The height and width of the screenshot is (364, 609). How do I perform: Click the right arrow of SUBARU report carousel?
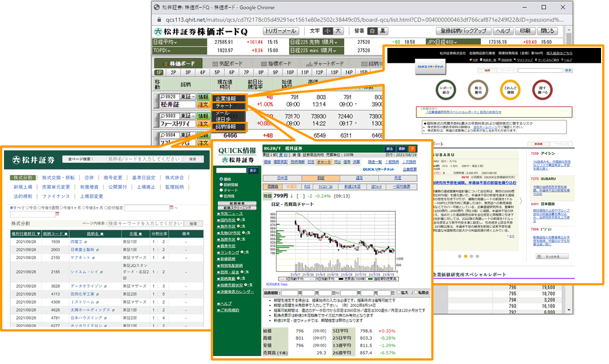tap(521, 201)
